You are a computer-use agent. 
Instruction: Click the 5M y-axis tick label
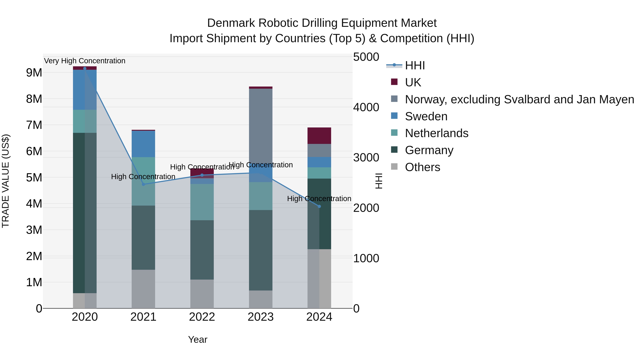point(34,178)
